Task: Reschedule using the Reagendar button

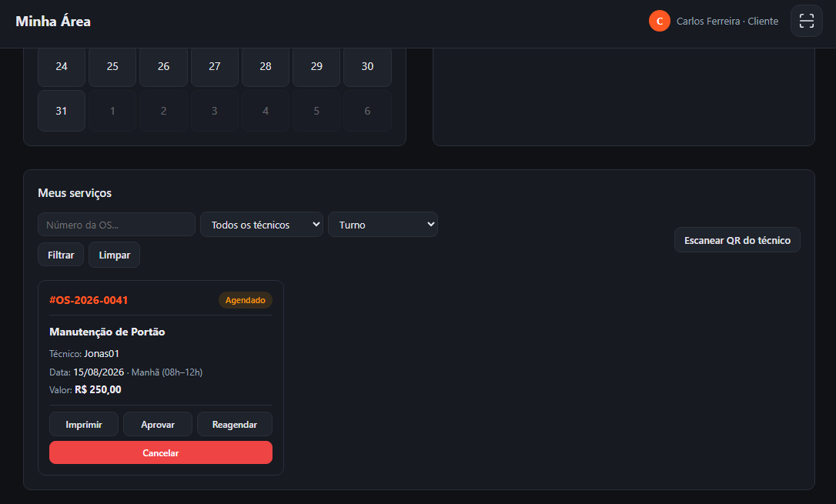Action: 235,424
